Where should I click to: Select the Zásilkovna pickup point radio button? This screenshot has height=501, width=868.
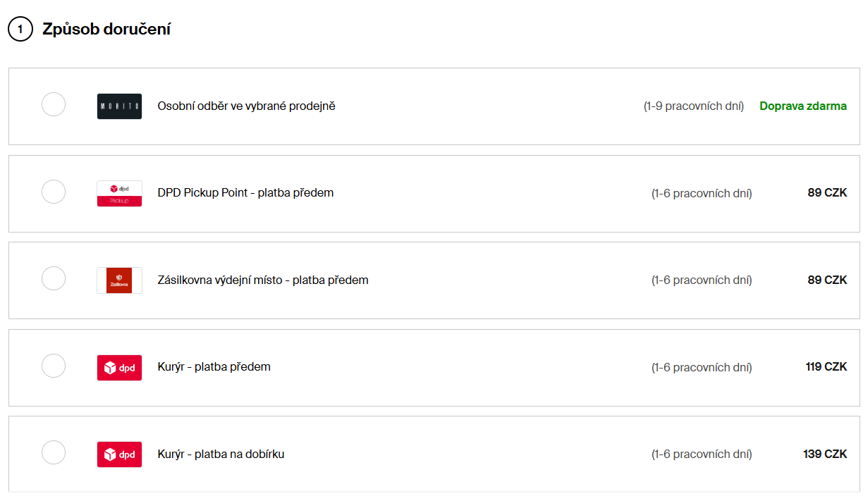click(x=54, y=278)
